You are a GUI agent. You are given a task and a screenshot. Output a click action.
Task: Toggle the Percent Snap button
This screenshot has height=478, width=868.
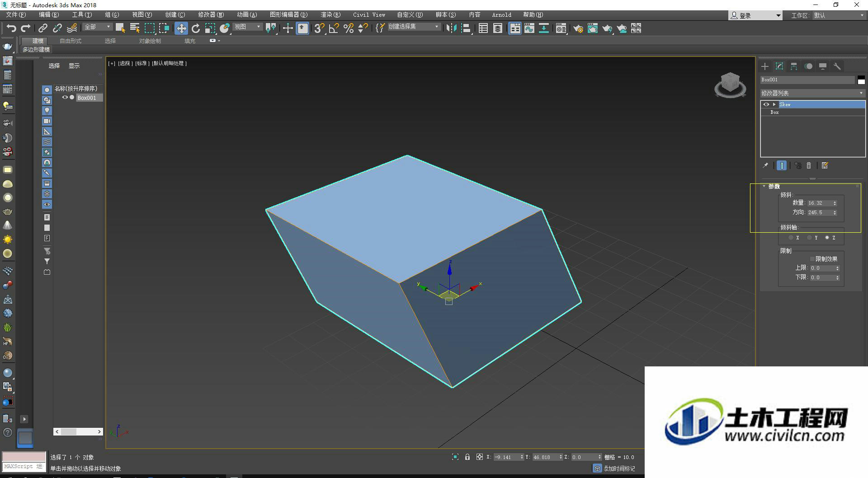click(x=349, y=28)
